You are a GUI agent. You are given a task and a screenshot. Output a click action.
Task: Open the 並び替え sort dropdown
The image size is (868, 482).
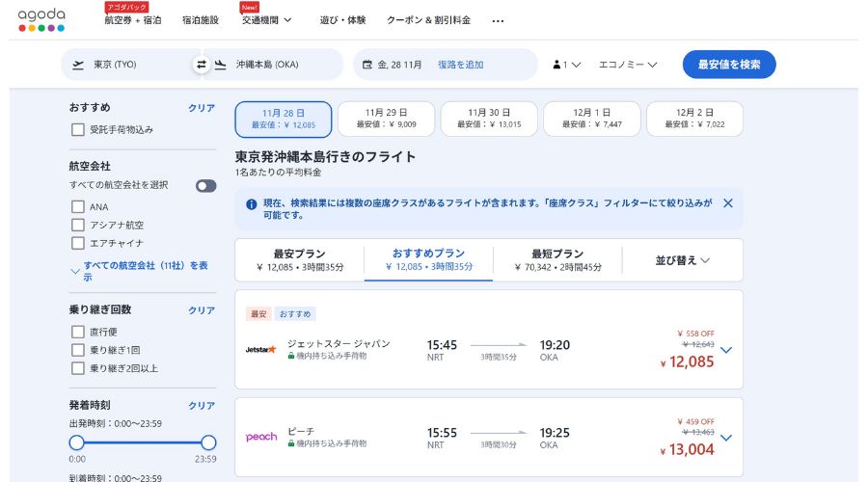[x=683, y=260]
